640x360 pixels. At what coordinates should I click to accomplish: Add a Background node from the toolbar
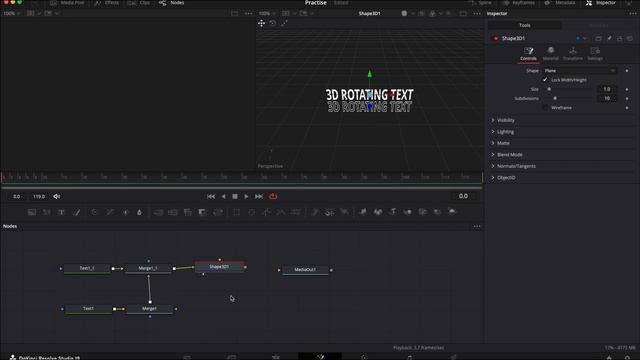coord(32,212)
